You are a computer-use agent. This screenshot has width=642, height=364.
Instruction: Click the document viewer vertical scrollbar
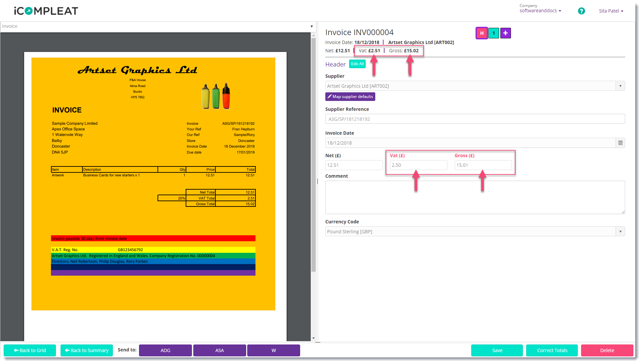tap(313, 155)
